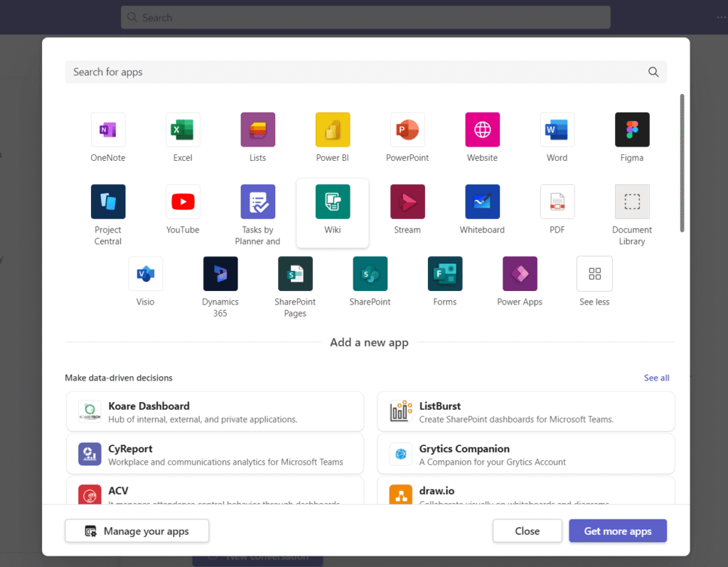
Task: Choose the Power BI app icon
Action: click(x=333, y=130)
